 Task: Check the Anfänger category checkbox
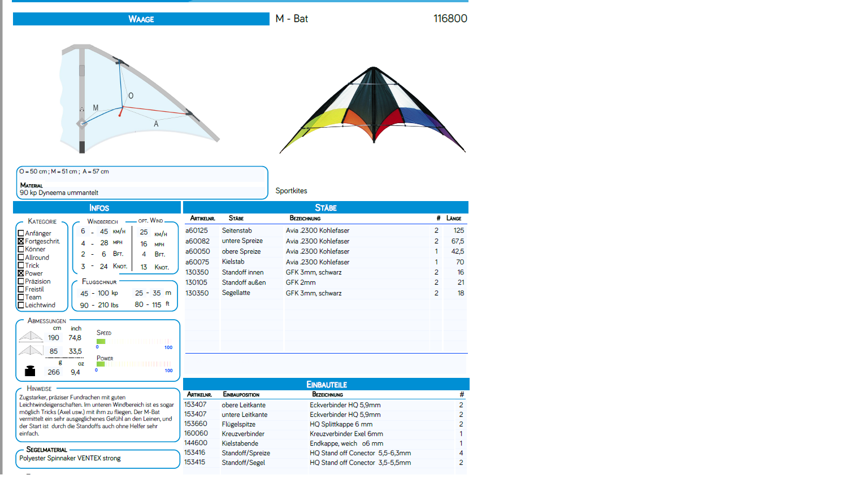click(21, 233)
